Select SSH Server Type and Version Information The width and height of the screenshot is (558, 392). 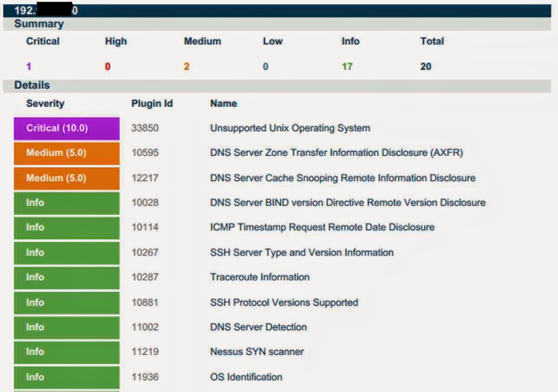tap(302, 253)
